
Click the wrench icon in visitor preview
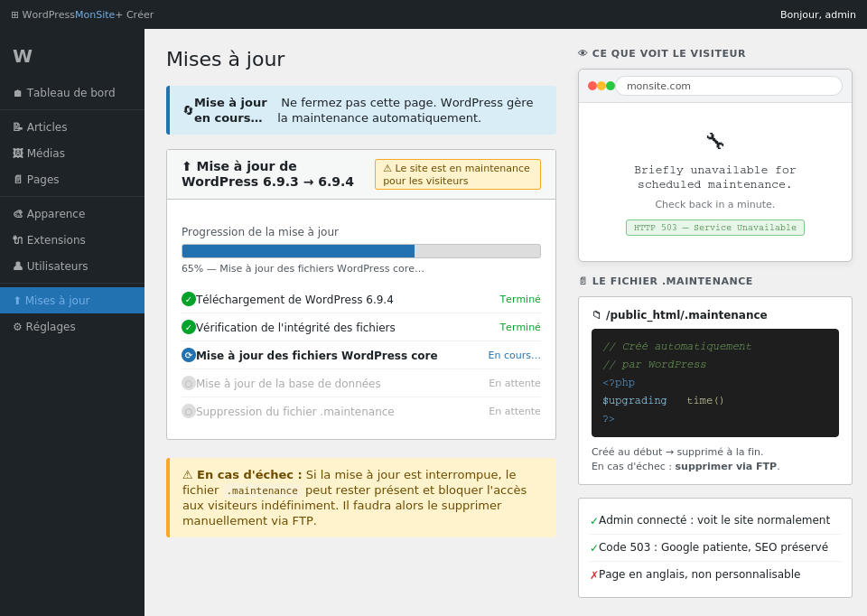click(715, 141)
